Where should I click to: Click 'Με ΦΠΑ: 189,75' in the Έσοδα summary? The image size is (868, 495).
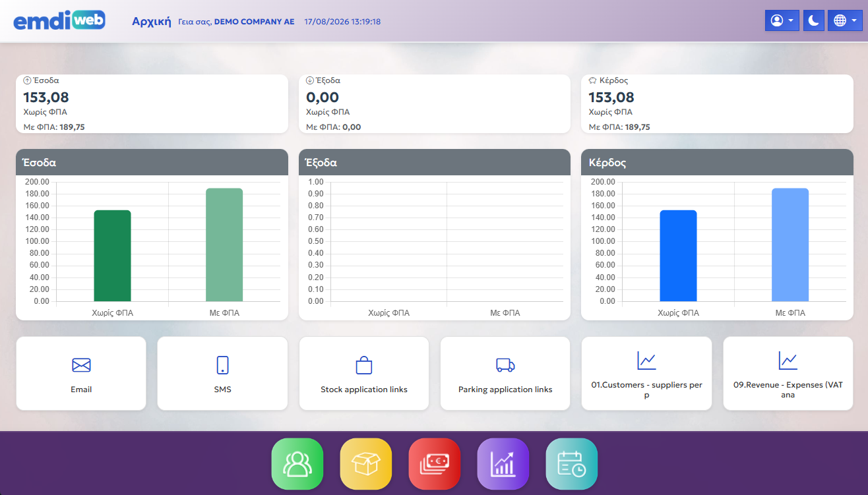tap(54, 127)
